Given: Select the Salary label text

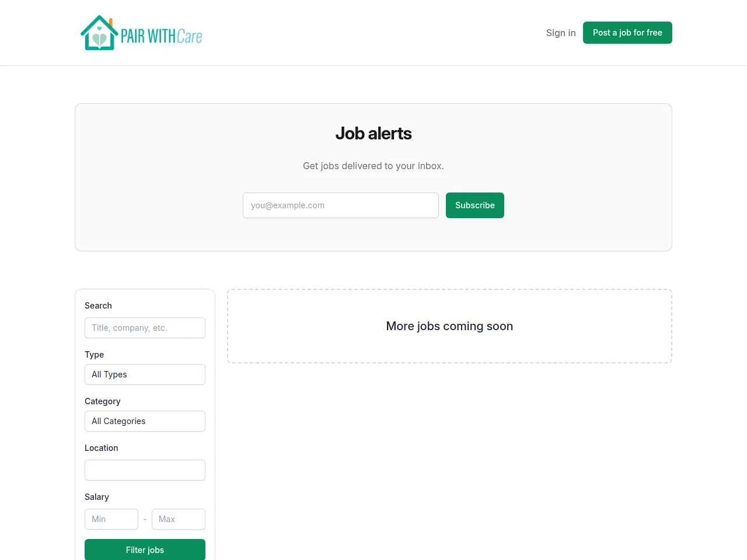Looking at the screenshot, I should click(x=97, y=497).
